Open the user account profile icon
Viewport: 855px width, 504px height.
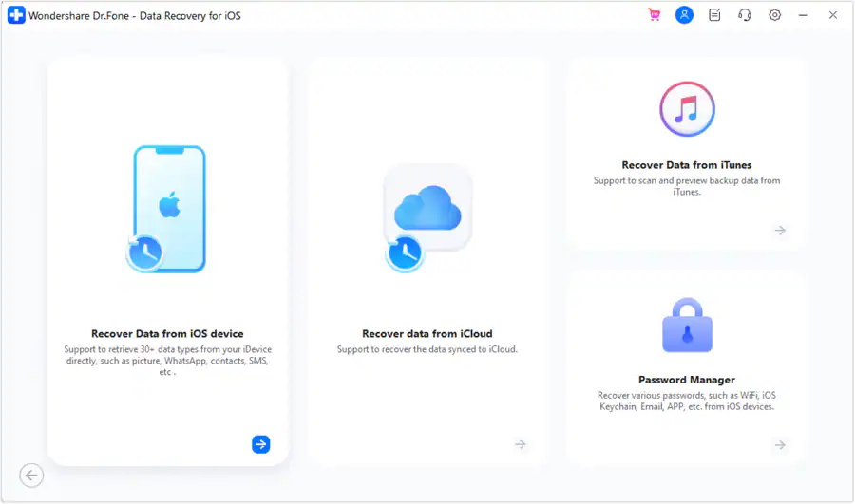(684, 15)
